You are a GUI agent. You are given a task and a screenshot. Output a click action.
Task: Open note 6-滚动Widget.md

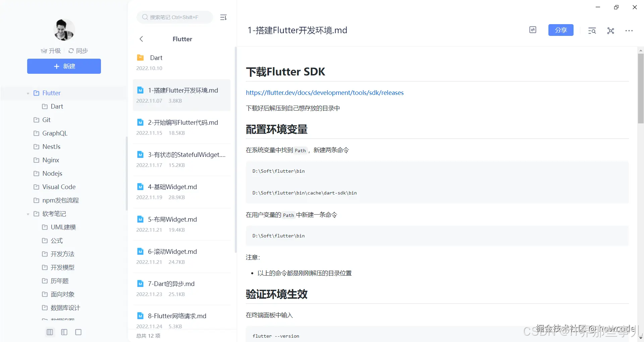tap(181, 256)
